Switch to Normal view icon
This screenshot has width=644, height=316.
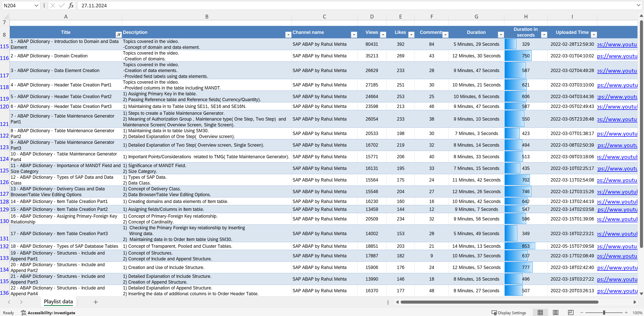coord(540,313)
